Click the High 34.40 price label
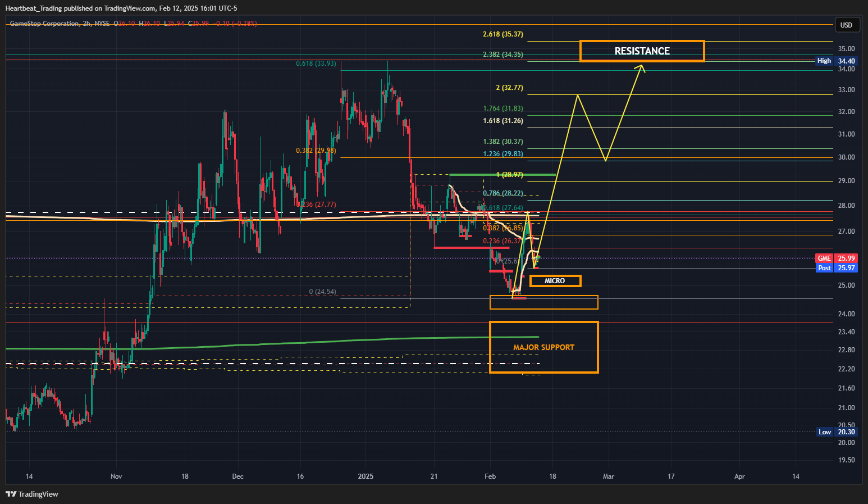 pyautogui.click(x=836, y=61)
